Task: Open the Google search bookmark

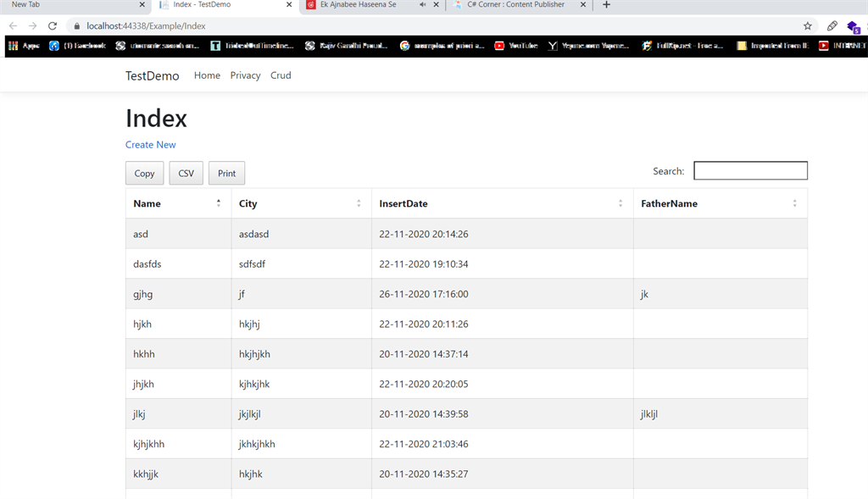Action: coord(442,46)
